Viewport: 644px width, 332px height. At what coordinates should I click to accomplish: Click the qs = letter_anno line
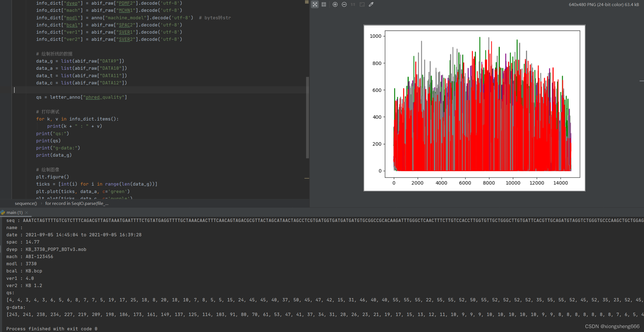(x=81, y=97)
